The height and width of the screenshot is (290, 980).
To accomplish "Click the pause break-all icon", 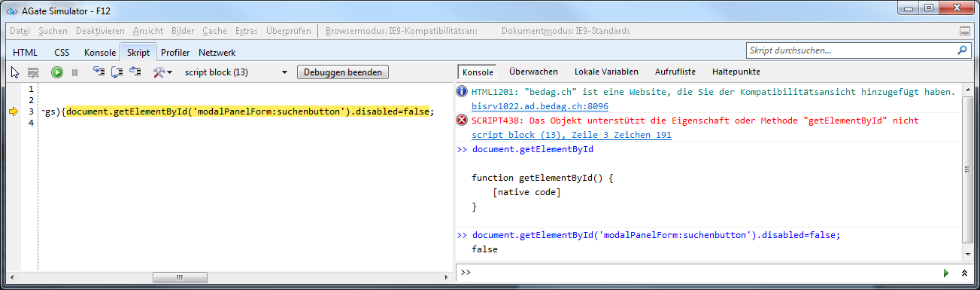I will tap(74, 72).
